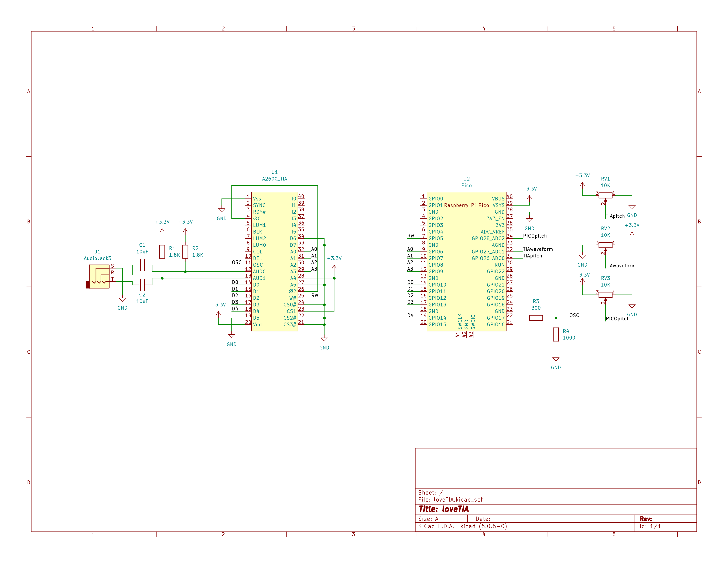Click the PICOpitch label at Pico pin 34
Viewport: 728px width, 563px height.
pos(535,236)
